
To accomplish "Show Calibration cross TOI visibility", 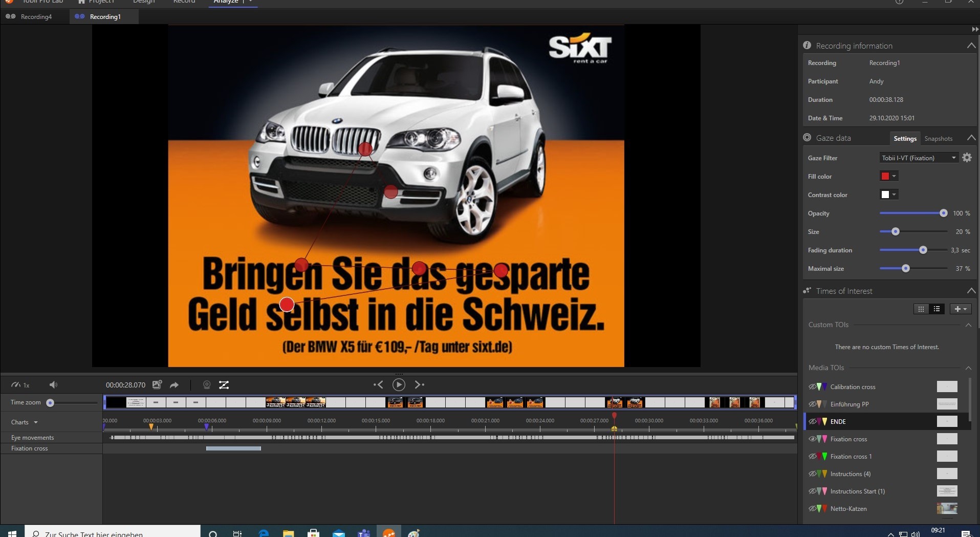I will click(x=812, y=386).
